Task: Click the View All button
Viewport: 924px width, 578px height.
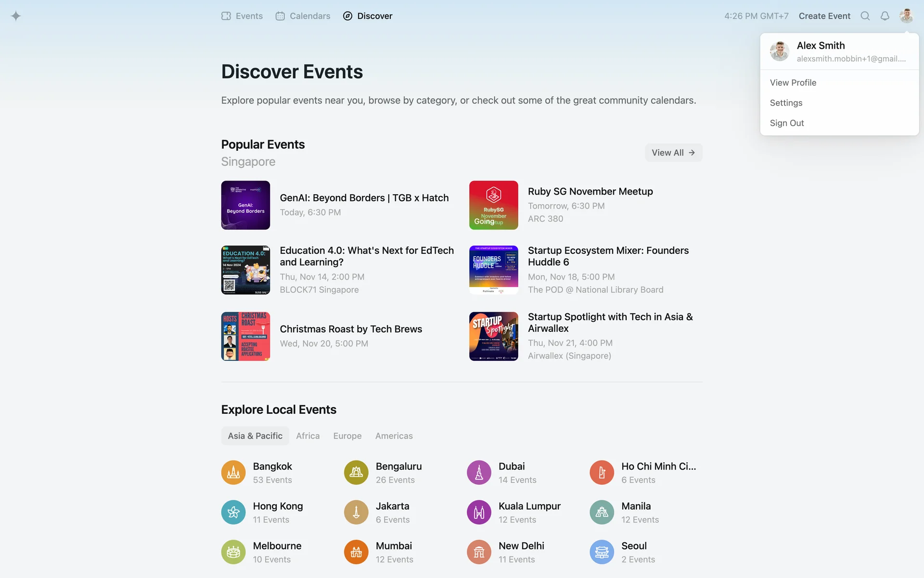Action: (673, 153)
